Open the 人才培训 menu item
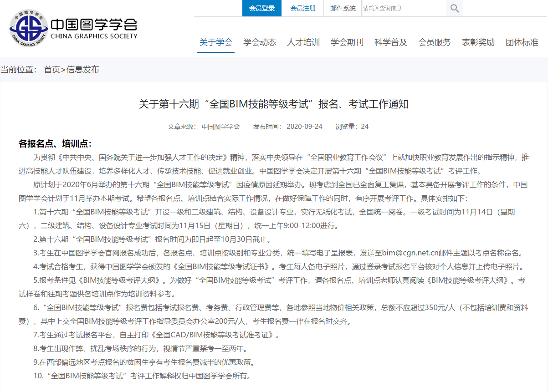The width and height of the screenshot is (548, 392). (x=303, y=42)
